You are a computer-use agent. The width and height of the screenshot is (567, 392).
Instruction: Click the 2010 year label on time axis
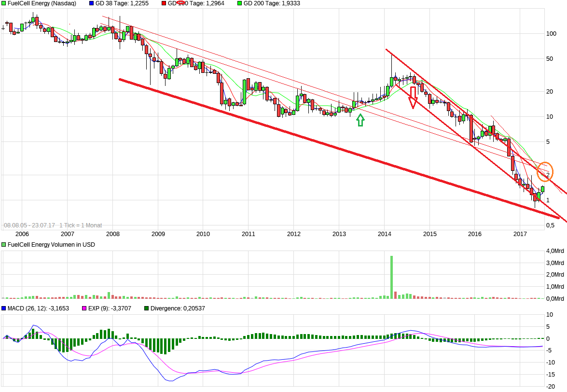203,234
